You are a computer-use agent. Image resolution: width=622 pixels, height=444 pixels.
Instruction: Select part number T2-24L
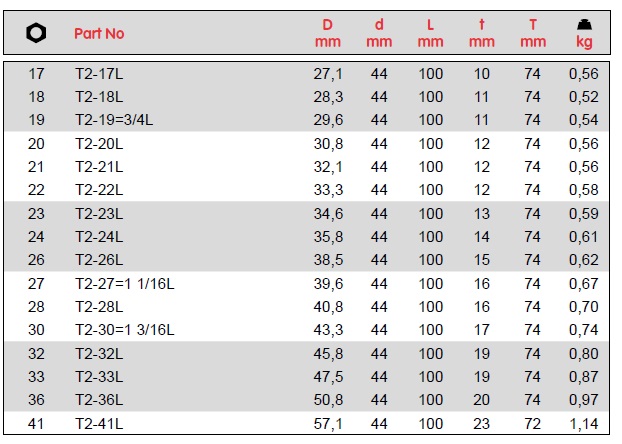pos(99,237)
